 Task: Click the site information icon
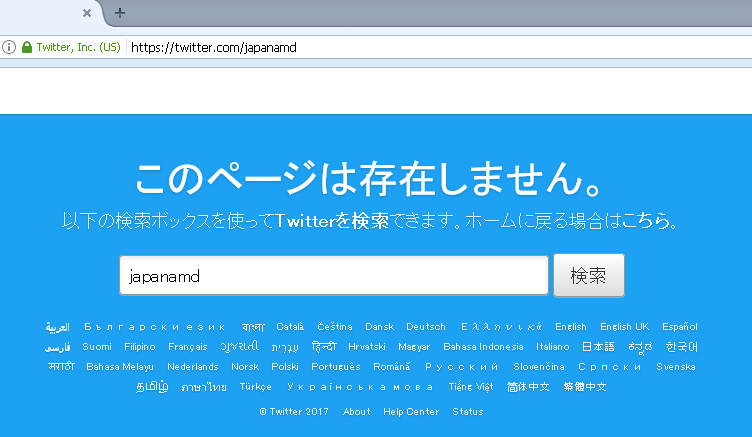click(9, 47)
